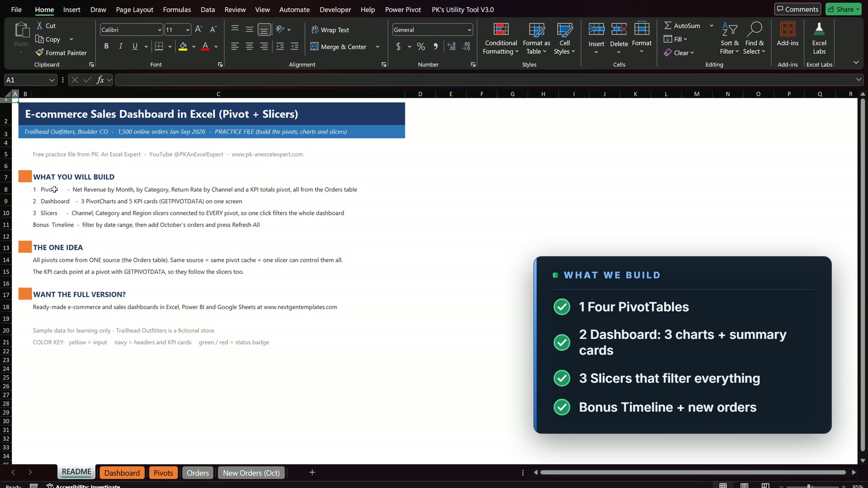Toggle Bold formatting

[106, 46]
